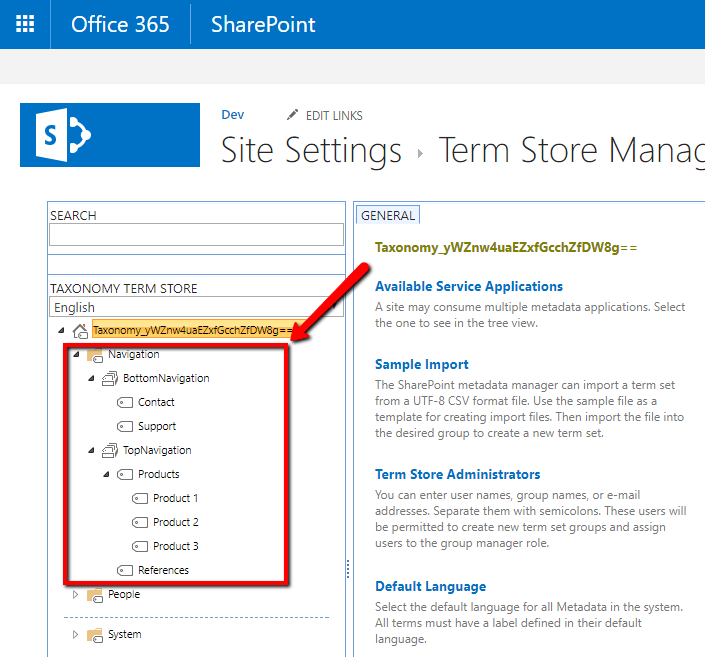Image resolution: width=705 pixels, height=657 pixels.
Task: Expand the System group node
Action: tap(75, 635)
